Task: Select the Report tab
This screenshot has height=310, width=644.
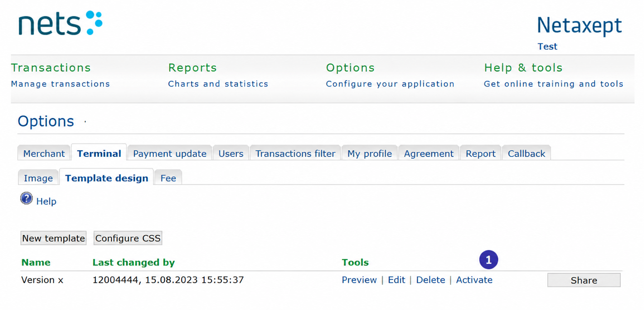Action: point(481,153)
